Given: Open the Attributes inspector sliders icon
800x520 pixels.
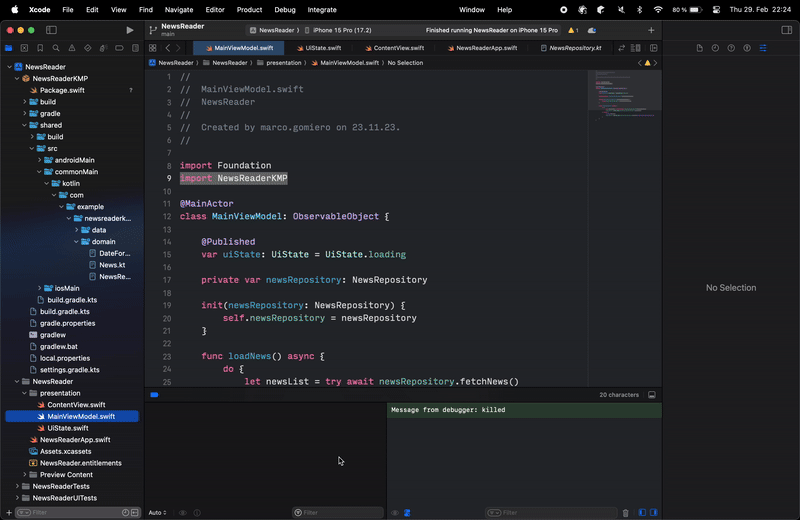Looking at the screenshot, I should coord(763,48).
